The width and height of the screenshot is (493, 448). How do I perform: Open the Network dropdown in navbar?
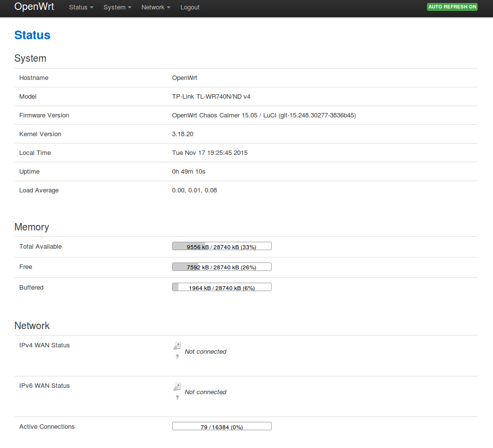(156, 7)
